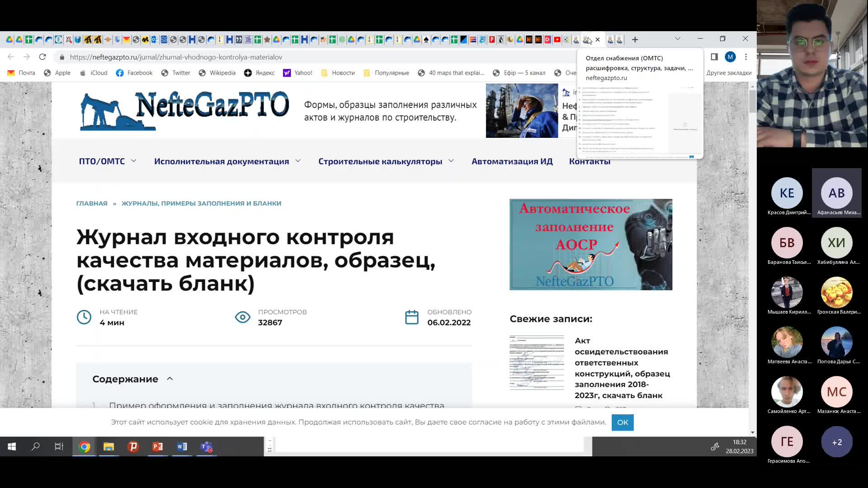
Task: Select participant Герасимова avatar
Action: (787, 441)
